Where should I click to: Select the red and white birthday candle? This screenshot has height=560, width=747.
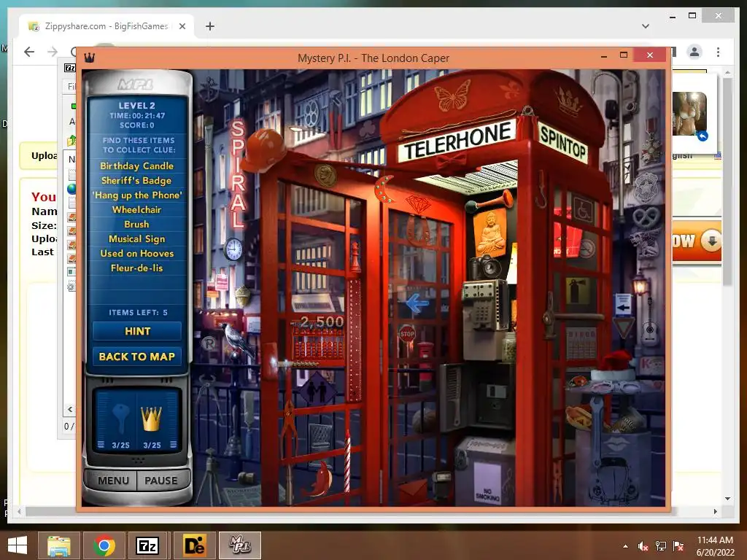(x=347, y=459)
